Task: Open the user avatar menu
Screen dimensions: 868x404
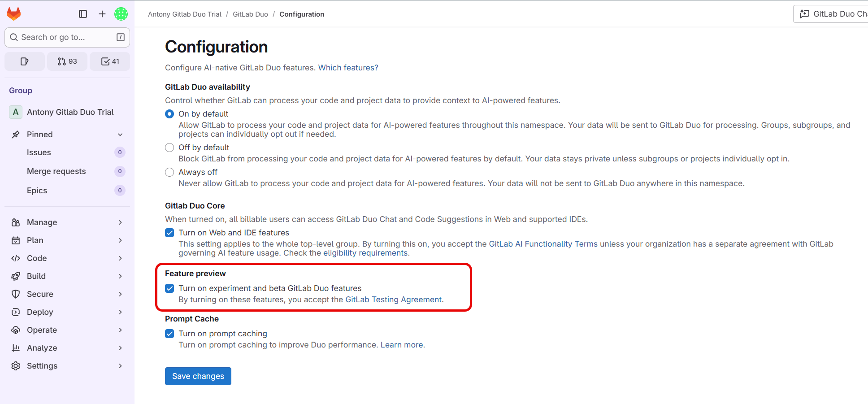Action: [121, 14]
